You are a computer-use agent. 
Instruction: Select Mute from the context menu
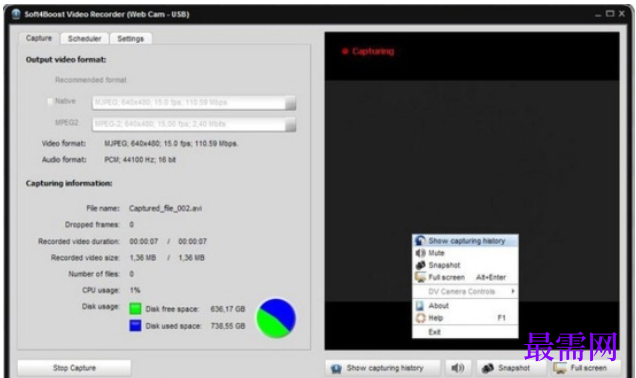click(465, 253)
